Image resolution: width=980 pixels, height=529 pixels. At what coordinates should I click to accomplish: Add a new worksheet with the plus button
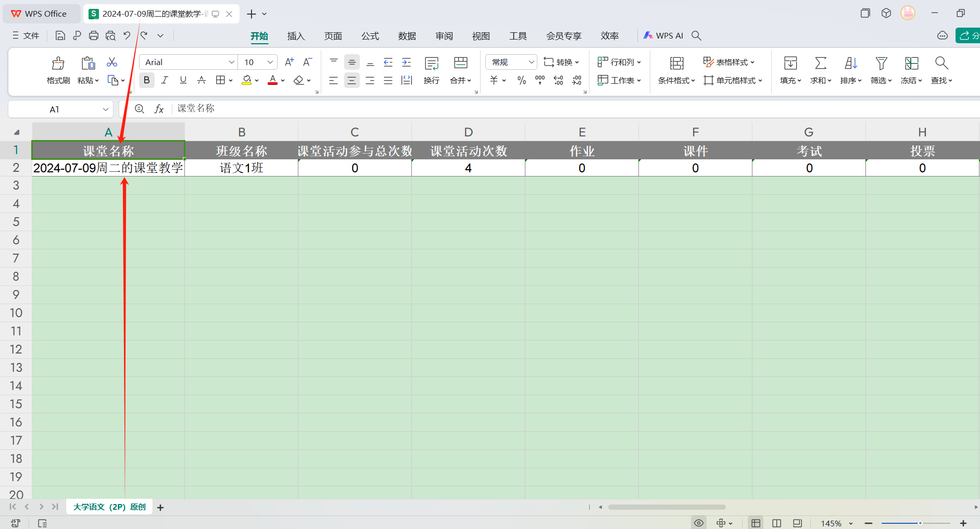[x=160, y=507]
